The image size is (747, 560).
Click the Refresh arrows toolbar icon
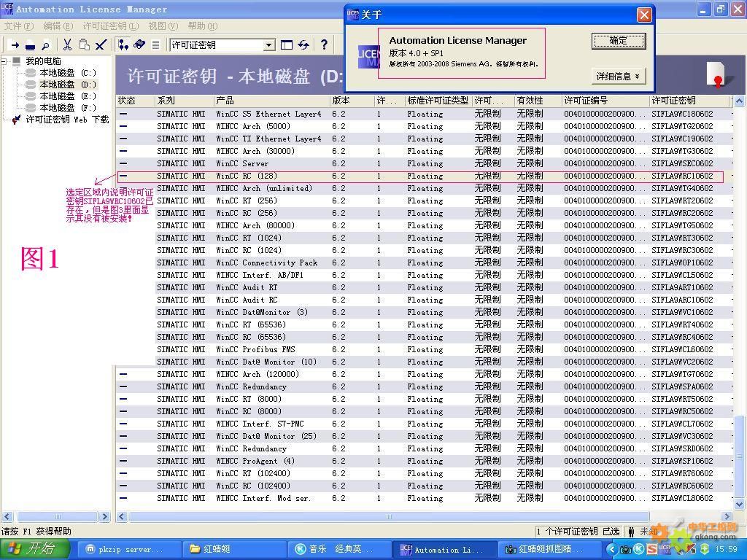coord(303,44)
